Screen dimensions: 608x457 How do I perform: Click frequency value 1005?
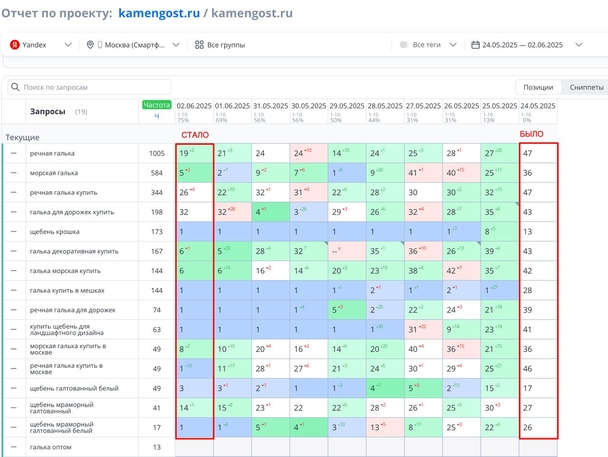tap(157, 153)
